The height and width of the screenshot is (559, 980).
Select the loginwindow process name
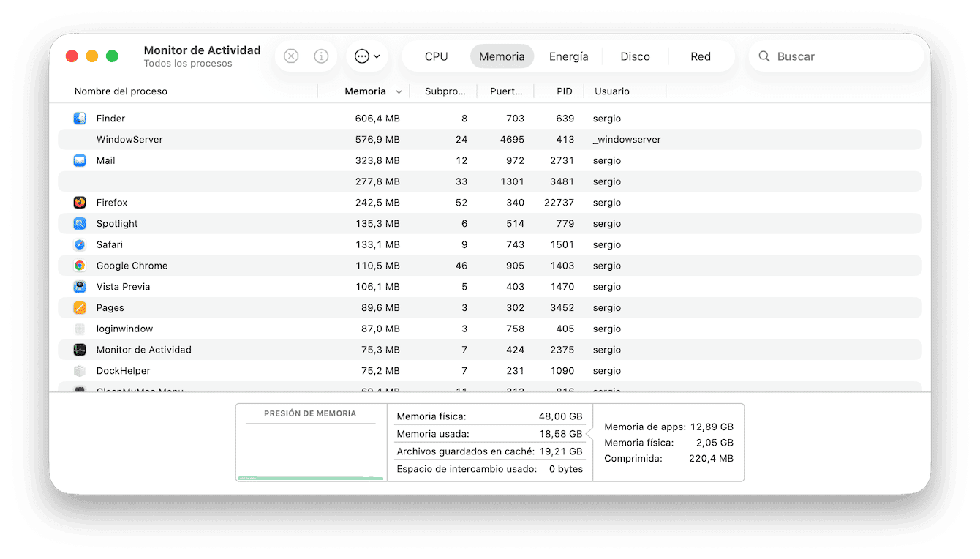[x=124, y=329]
